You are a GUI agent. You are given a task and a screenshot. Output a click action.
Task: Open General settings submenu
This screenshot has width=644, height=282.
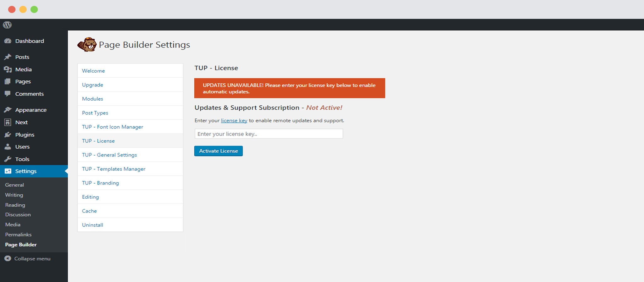pos(14,185)
